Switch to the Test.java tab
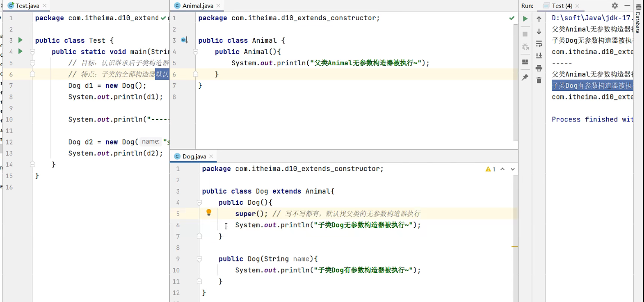Image resolution: width=644 pixels, height=302 pixels. coord(27,6)
